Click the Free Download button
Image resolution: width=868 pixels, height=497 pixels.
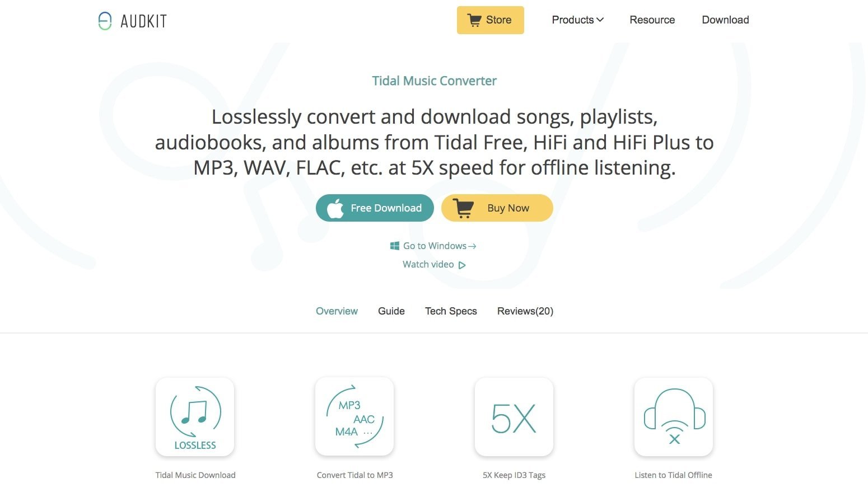pyautogui.click(x=375, y=208)
